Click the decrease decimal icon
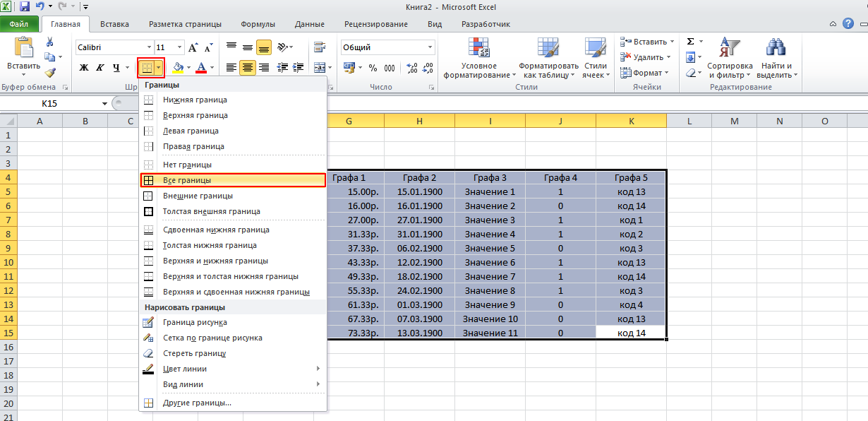Image resolution: width=868 pixels, height=421 pixels. (x=426, y=68)
